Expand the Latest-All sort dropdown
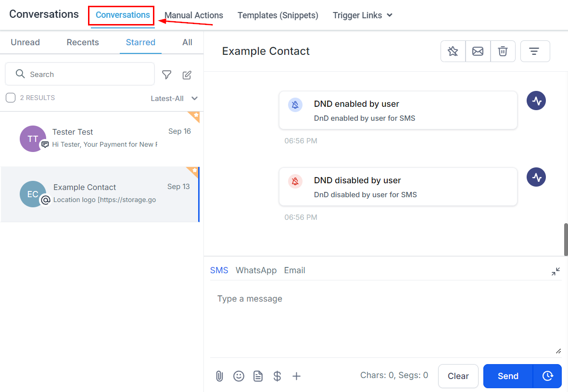Viewport: 568px width, 392px height. coord(174,99)
